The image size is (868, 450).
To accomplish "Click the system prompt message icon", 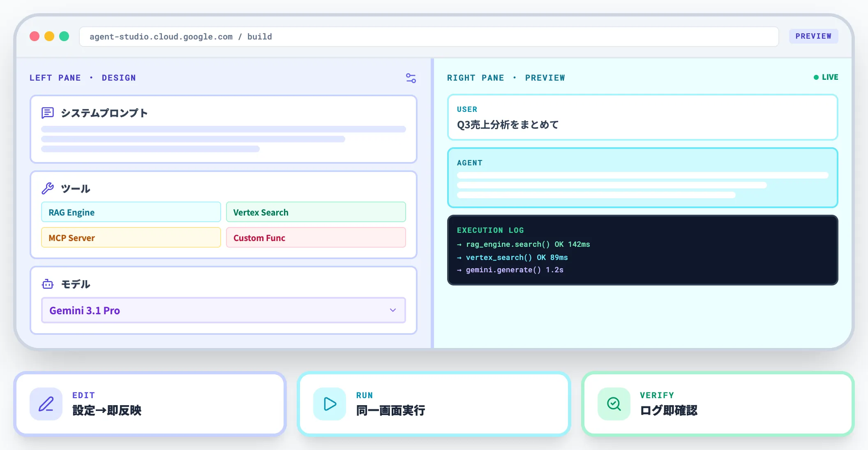I will click(x=48, y=113).
